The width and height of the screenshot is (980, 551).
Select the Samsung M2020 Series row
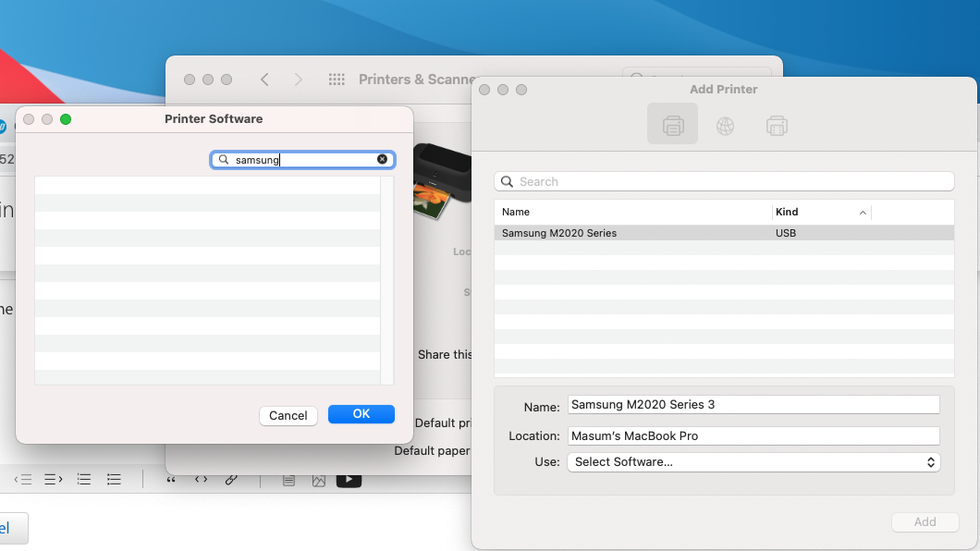(725, 233)
